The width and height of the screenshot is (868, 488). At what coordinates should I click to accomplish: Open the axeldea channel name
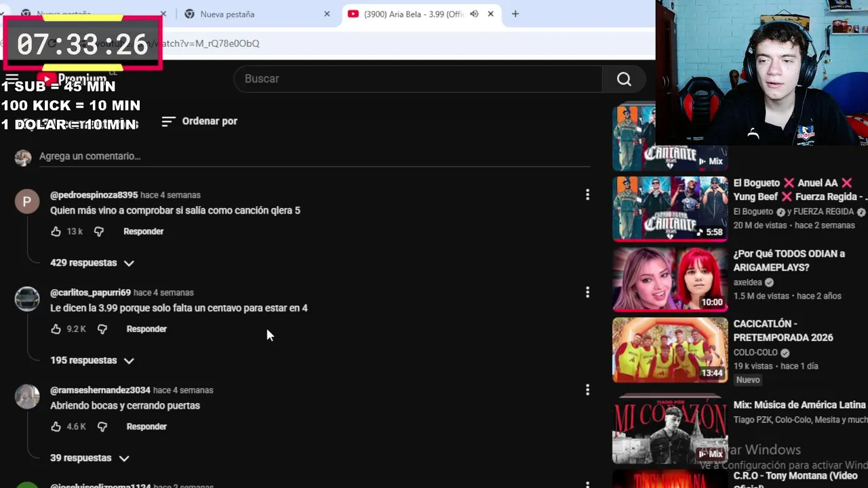click(747, 282)
